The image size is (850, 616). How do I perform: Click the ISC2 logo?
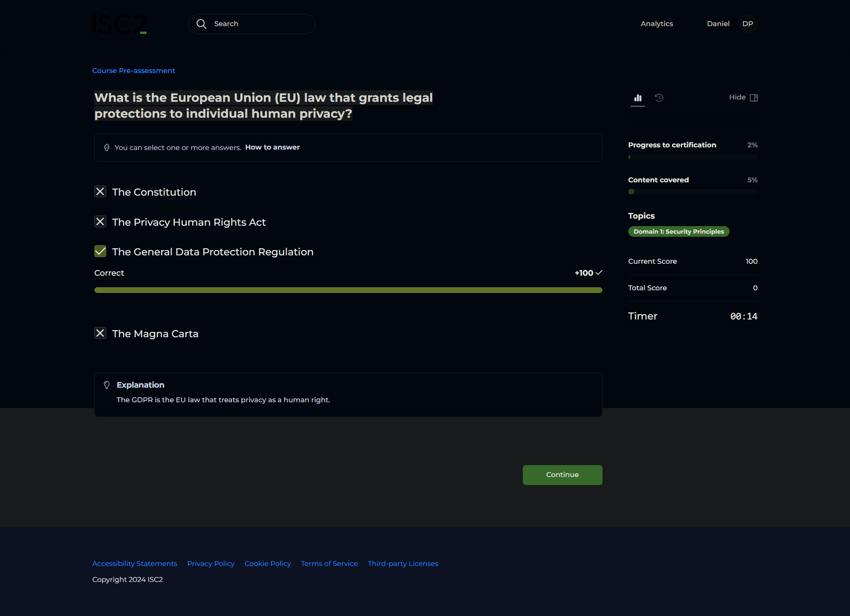click(x=119, y=24)
